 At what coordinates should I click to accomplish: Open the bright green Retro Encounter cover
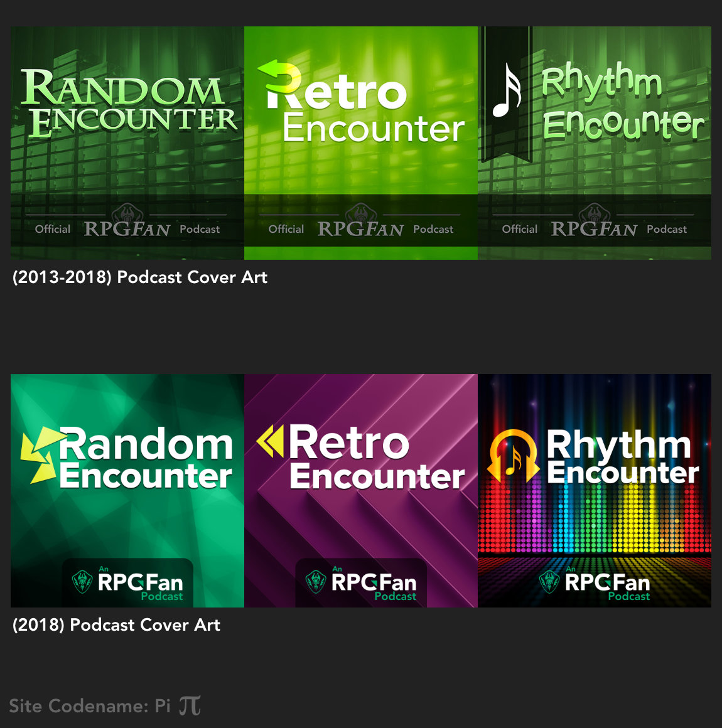coord(361,143)
